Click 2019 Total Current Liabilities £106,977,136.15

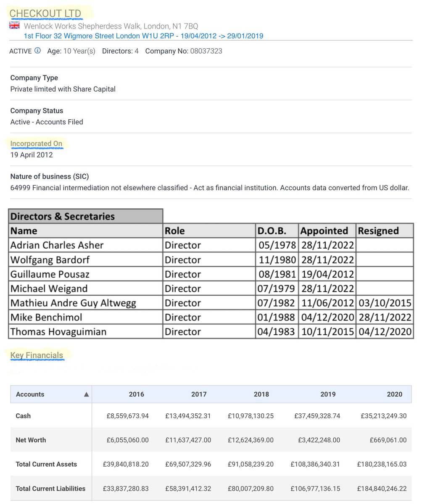tap(315, 489)
